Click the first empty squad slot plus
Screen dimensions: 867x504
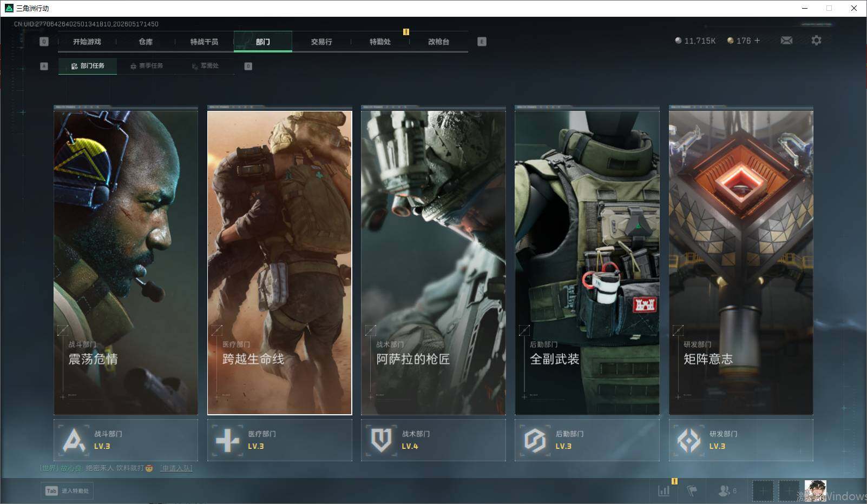763,491
